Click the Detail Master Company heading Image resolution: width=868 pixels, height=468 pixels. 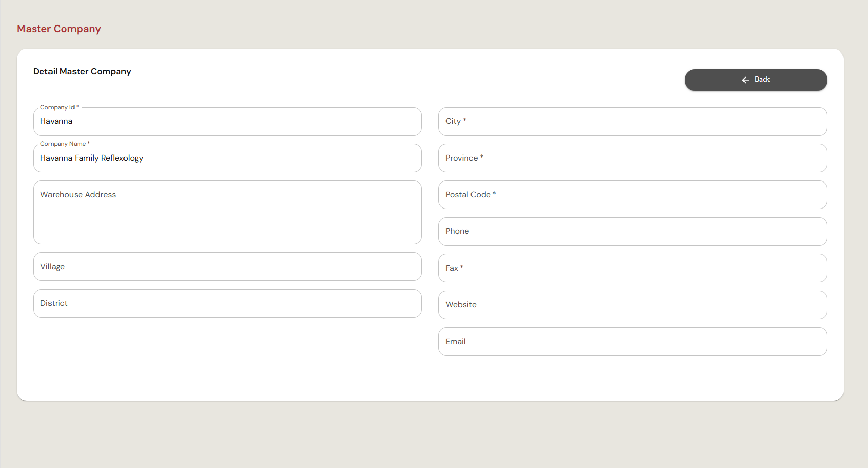coord(82,72)
